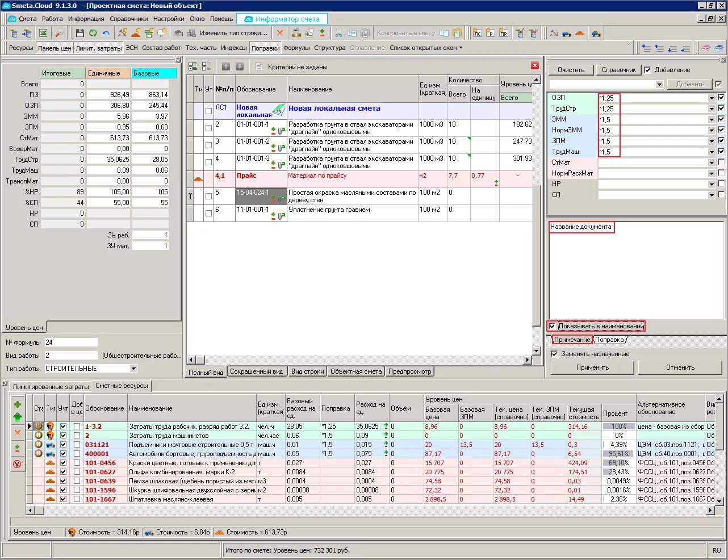Open the ЭММ coefficient dropdown

tap(712, 119)
